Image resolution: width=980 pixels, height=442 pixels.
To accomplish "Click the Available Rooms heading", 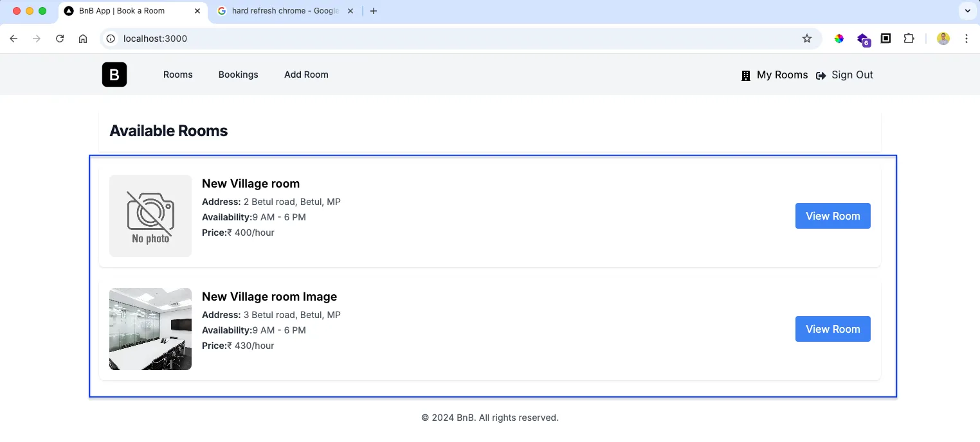I will click(x=168, y=131).
